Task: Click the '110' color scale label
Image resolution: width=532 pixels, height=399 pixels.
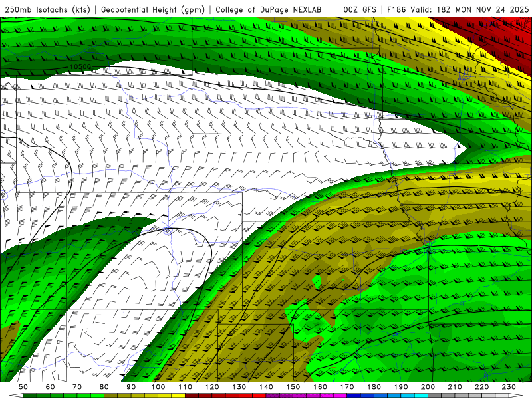Action: point(186,387)
